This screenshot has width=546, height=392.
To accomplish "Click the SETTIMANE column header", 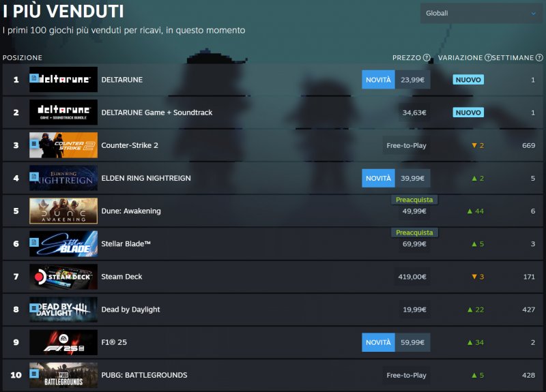I will tap(513, 58).
